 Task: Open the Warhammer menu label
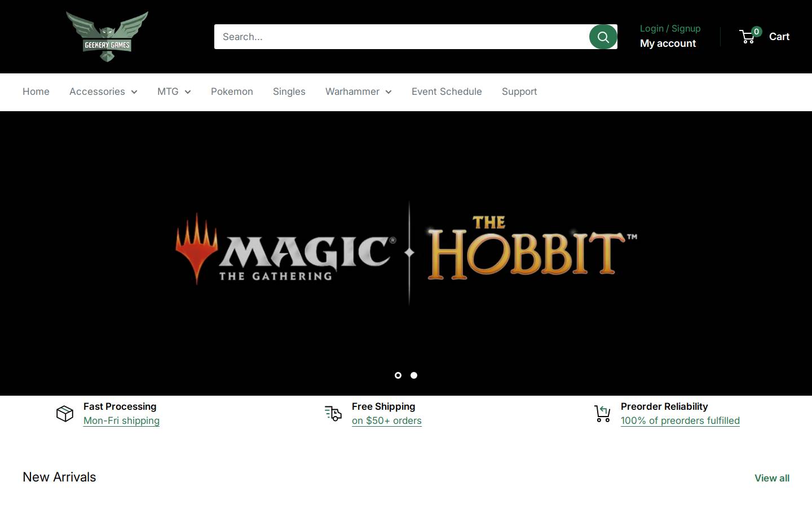352,91
